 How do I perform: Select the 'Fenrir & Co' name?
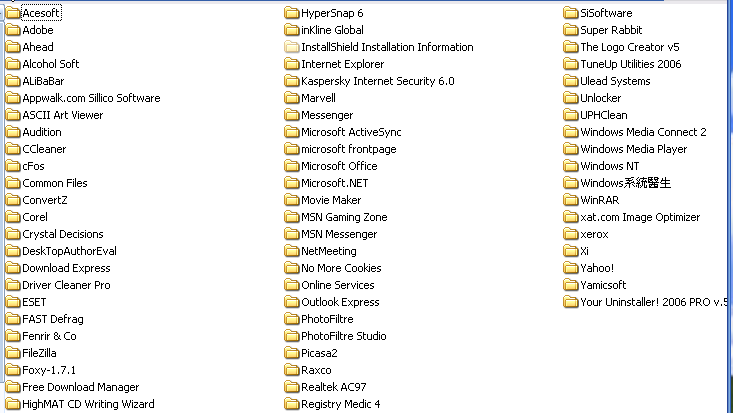[x=49, y=336]
